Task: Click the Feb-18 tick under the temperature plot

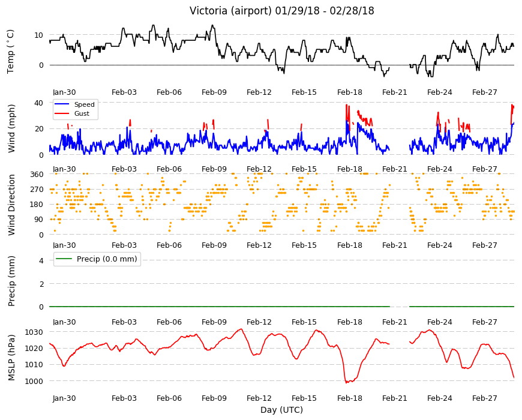Action: click(350, 92)
